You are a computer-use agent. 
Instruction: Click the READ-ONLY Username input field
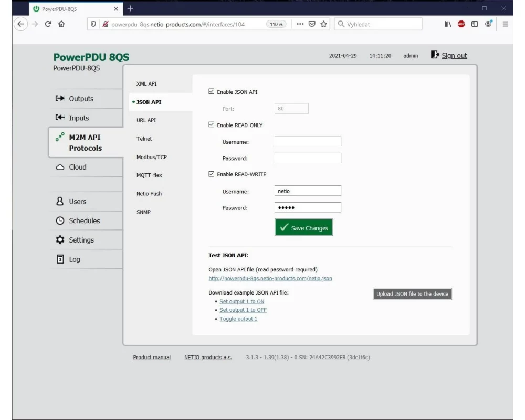click(308, 142)
